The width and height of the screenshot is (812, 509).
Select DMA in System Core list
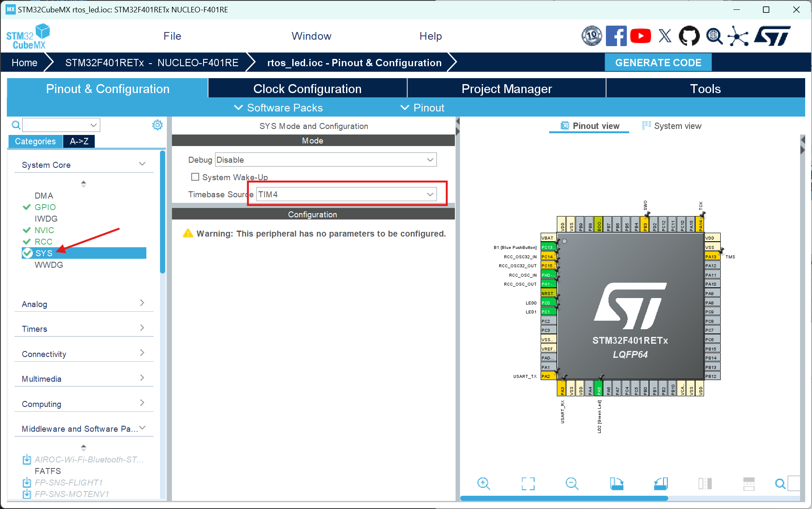(44, 196)
